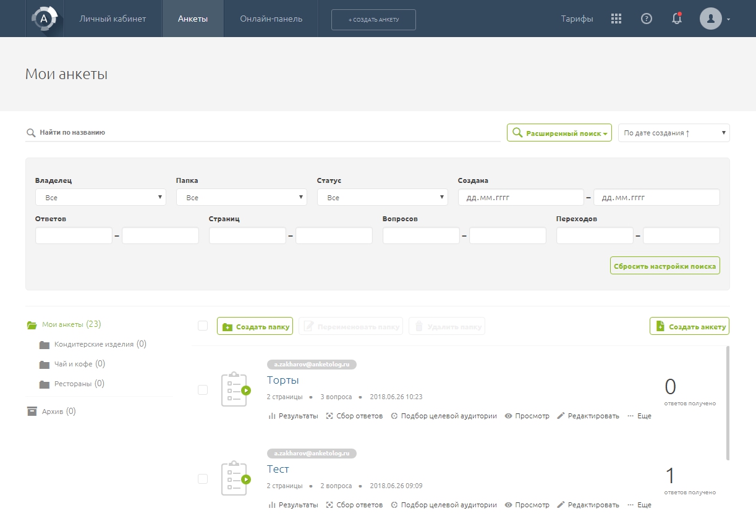Open the help question mark icon
Image resolution: width=756 pixels, height=532 pixels.
(x=647, y=19)
